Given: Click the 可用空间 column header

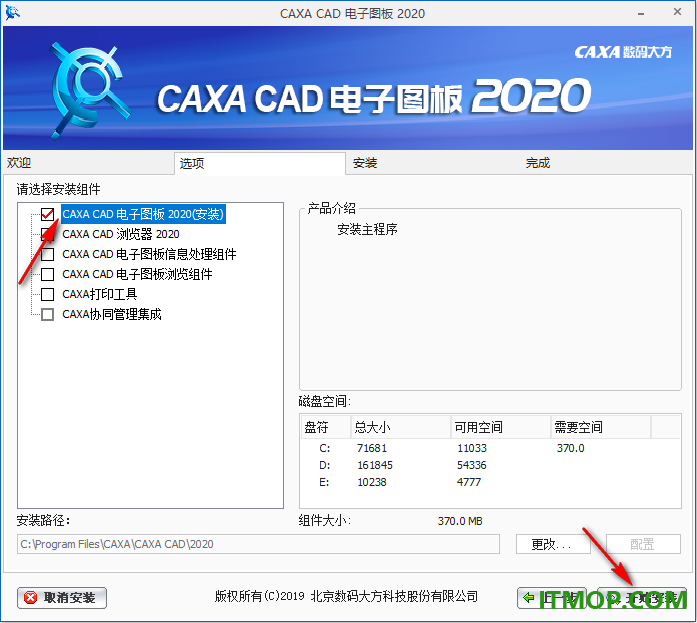Looking at the screenshot, I should click(501, 427).
